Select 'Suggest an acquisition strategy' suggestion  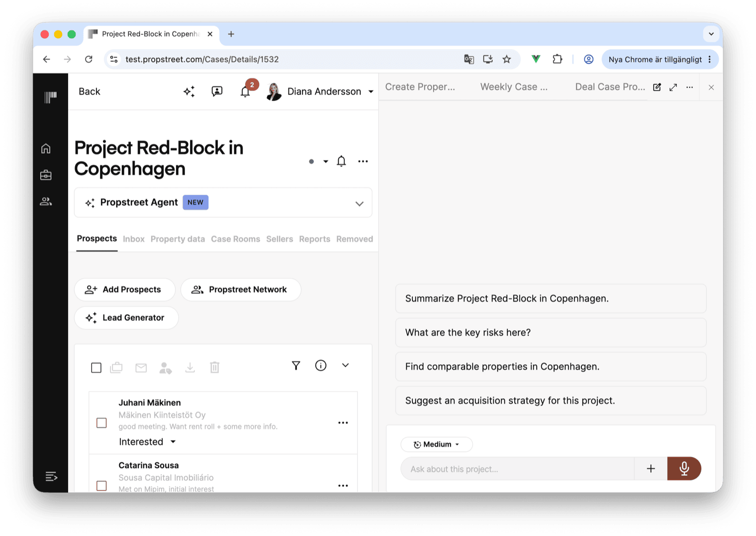click(x=551, y=401)
